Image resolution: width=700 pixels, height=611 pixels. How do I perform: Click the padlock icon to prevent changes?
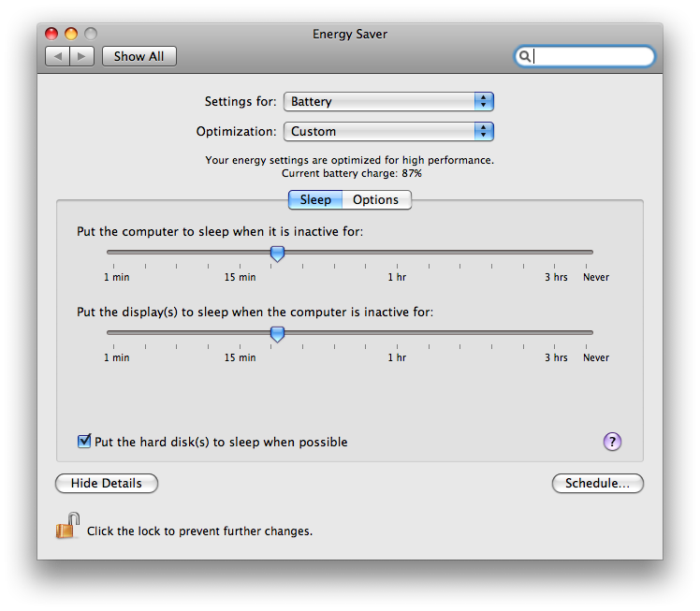67,527
